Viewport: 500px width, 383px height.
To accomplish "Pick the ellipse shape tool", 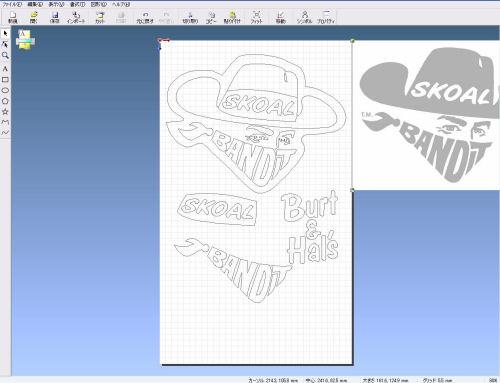I will (x=5, y=90).
